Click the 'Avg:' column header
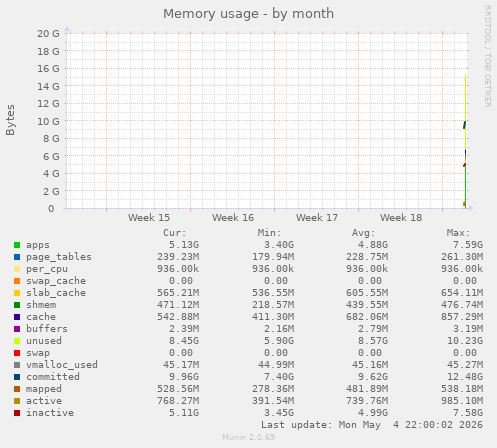 [364, 233]
